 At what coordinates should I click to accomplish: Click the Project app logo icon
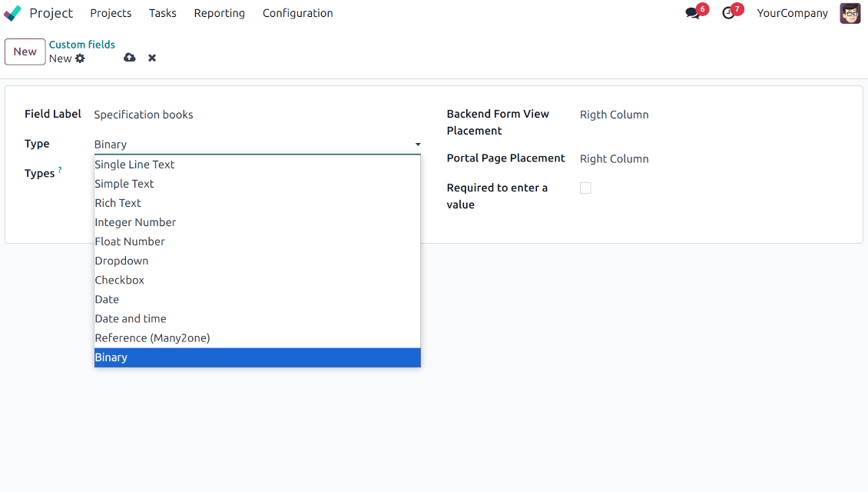13,13
